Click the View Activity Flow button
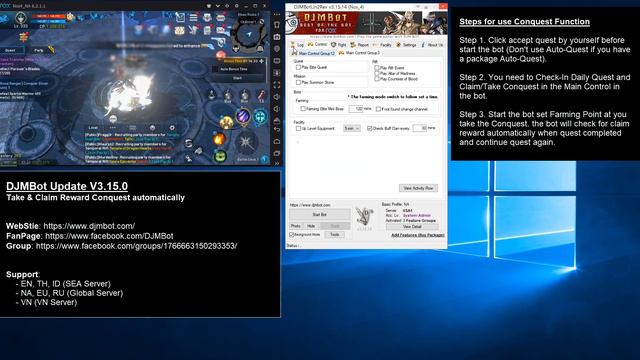Viewport: 640px width, 360px height. coord(418,188)
